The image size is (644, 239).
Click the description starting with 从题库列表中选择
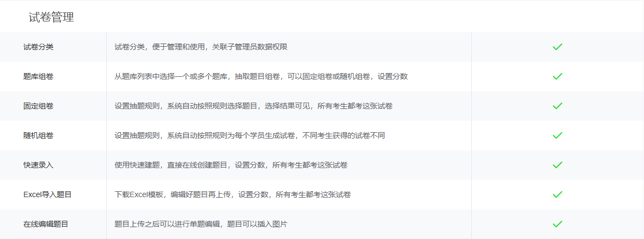click(x=261, y=76)
